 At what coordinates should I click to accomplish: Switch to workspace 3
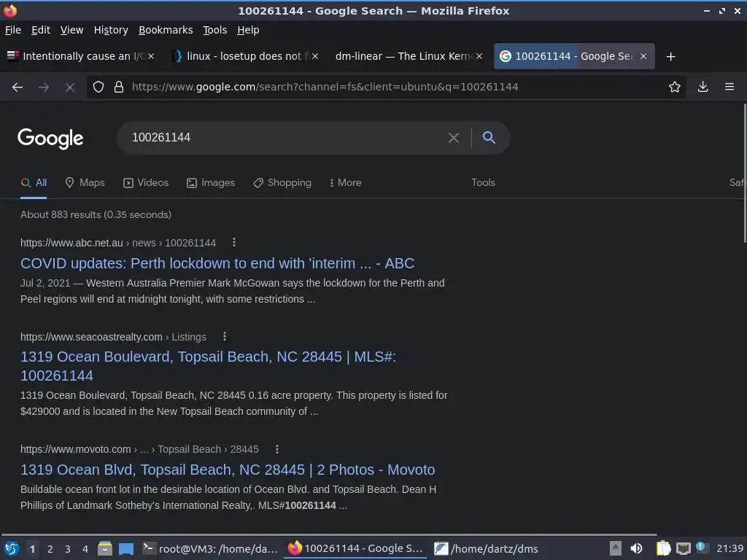[68, 549]
